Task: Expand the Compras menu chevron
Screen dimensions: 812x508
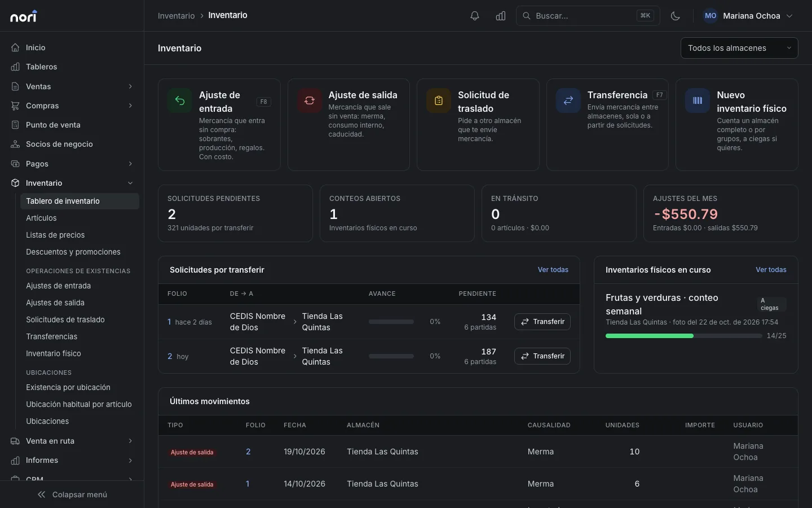Action: tap(130, 106)
